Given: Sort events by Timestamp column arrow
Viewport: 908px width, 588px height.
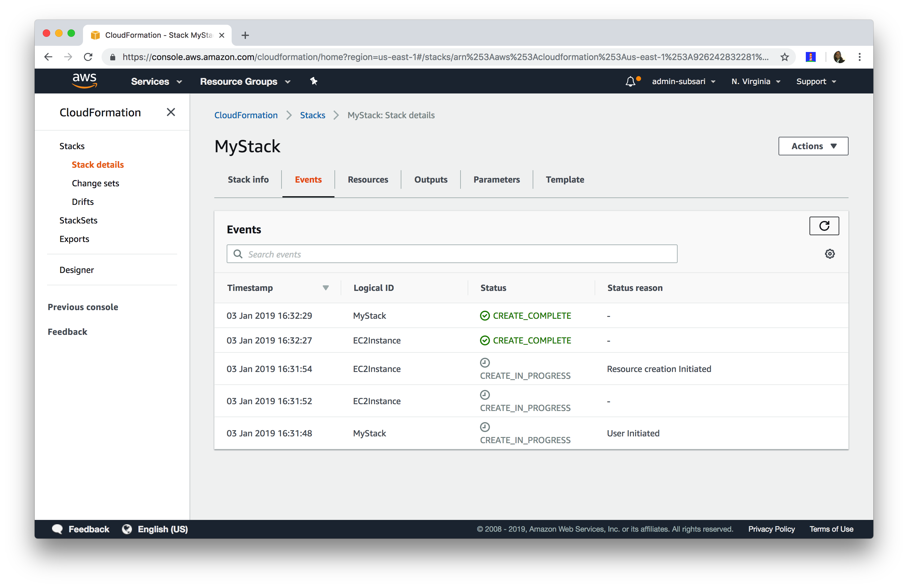Looking at the screenshot, I should pos(325,288).
